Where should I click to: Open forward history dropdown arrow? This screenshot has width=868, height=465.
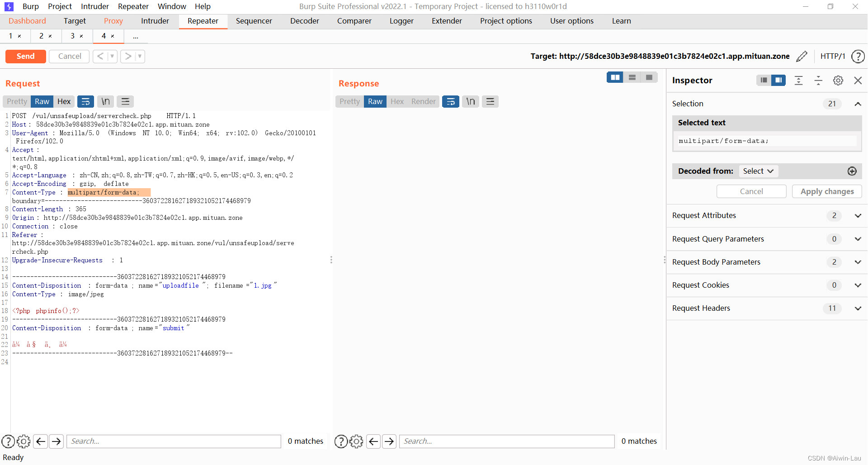[140, 56]
